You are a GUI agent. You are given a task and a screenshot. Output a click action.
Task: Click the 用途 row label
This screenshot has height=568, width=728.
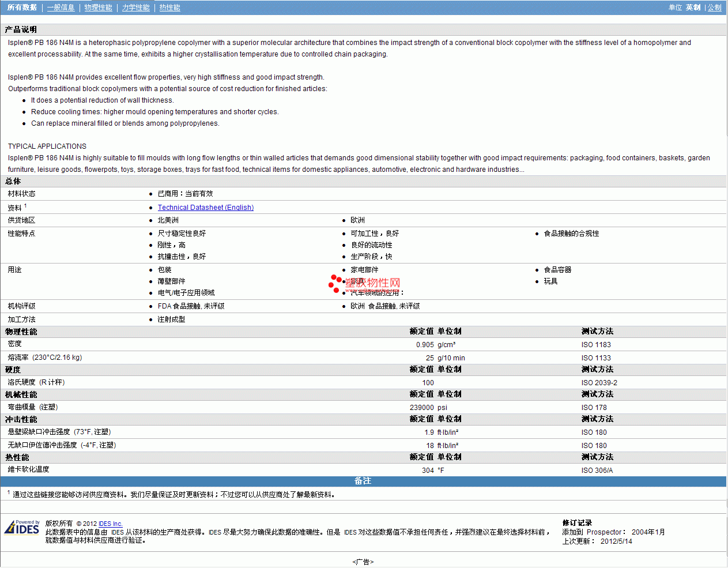[x=14, y=270]
